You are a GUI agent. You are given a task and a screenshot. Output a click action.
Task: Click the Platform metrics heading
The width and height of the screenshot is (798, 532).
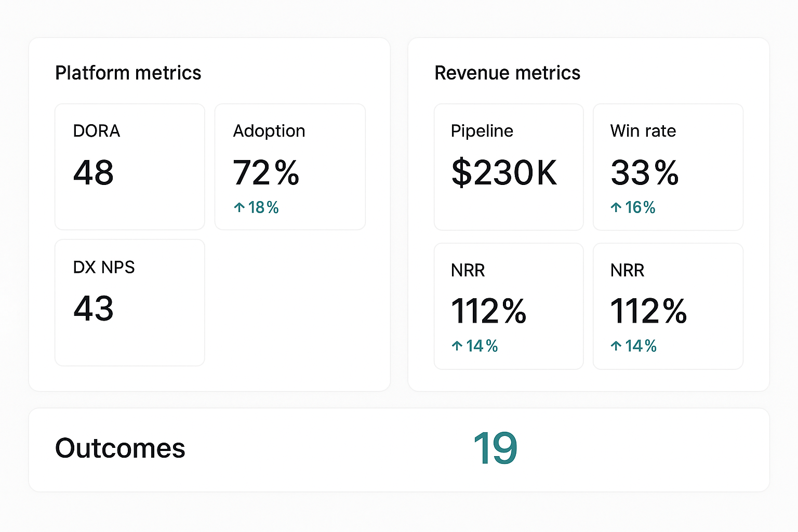pos(128,73)
